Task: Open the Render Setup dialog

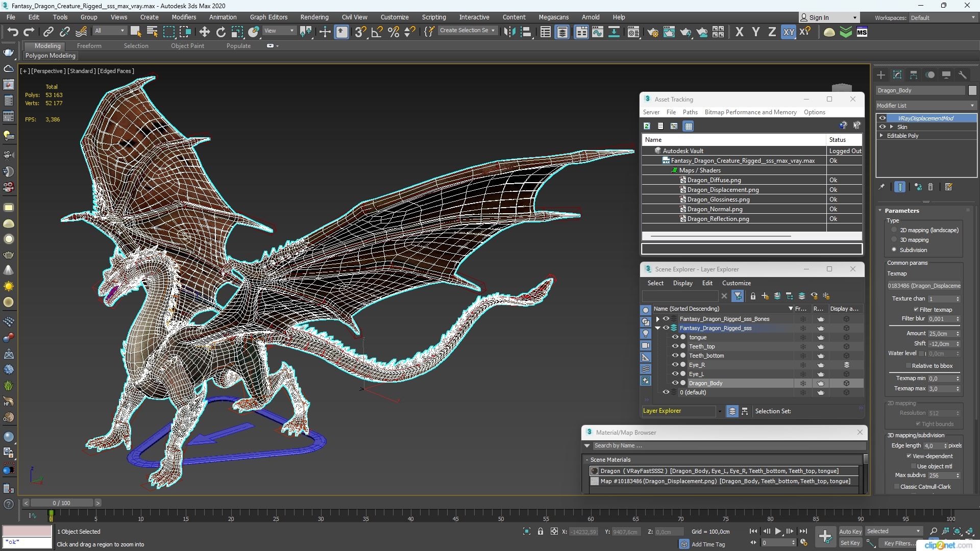Action: click(652, 32)
